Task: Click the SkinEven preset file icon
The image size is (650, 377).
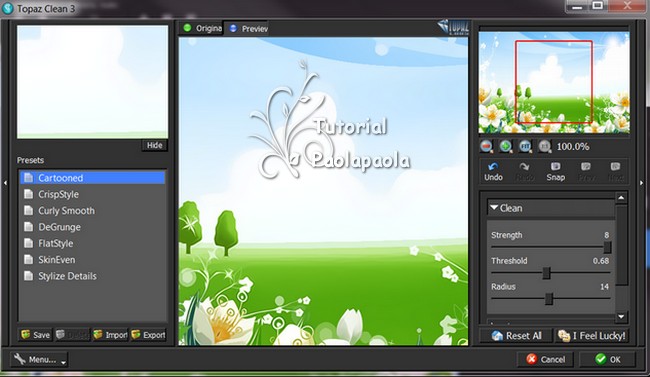Action: click(x=29, y=260)
